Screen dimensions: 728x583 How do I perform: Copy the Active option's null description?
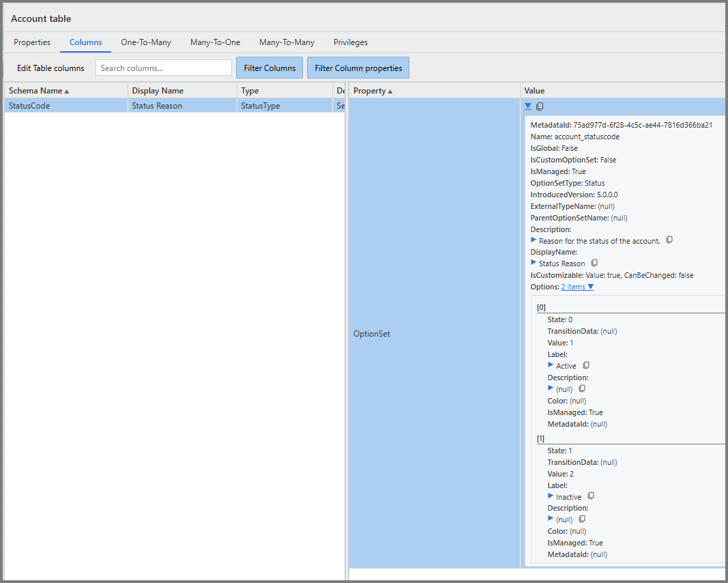pyautogui.click(x=581, y=388)
